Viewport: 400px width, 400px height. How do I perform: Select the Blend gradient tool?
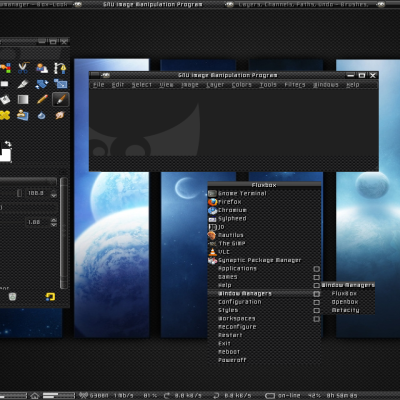coord(23,99)
